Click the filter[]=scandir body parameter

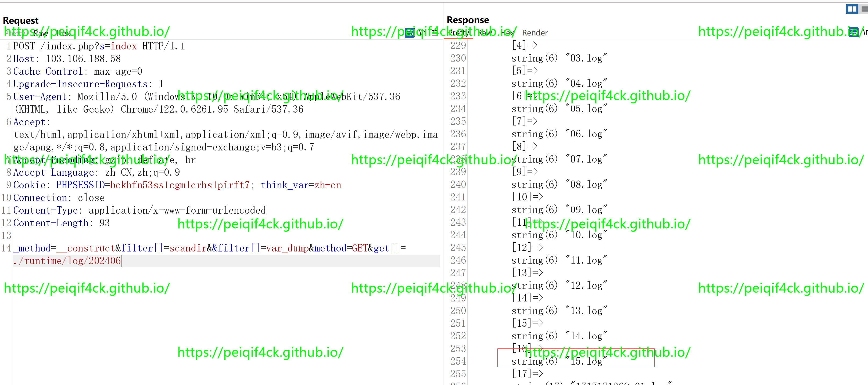(x=164, y=248)
